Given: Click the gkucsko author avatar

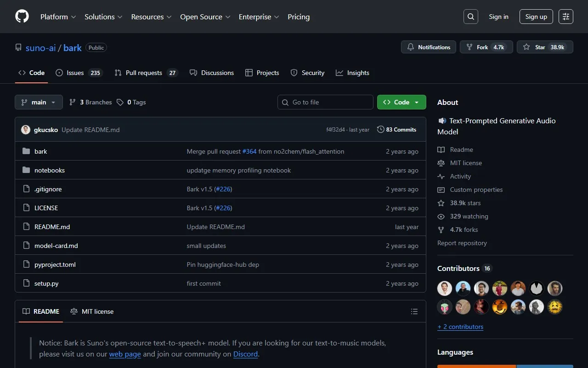Looking at the screenshot, I should pos(26,130).
